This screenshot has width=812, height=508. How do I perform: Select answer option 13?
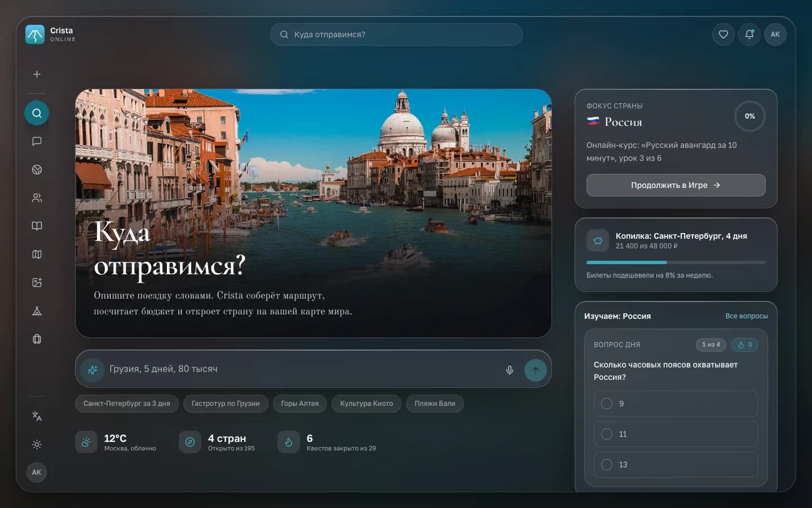676,465
